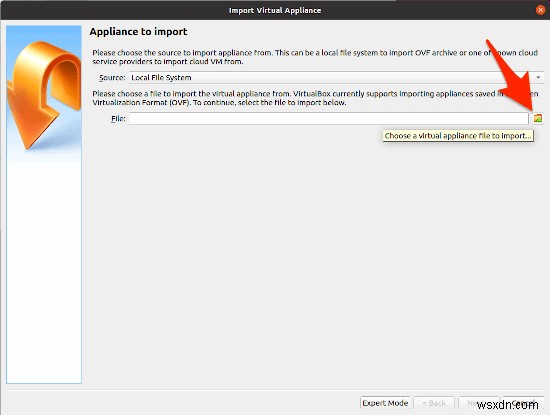Go to the previous step with Back
Image resolution: width=550 pixels, height=415 pixels.
434,403
